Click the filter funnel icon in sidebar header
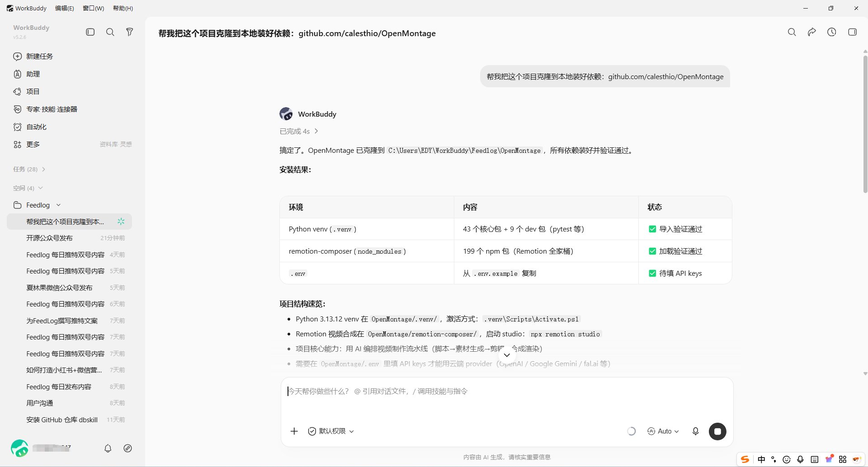The height and width of the screenshot is (467, 868). coord(130,32)
